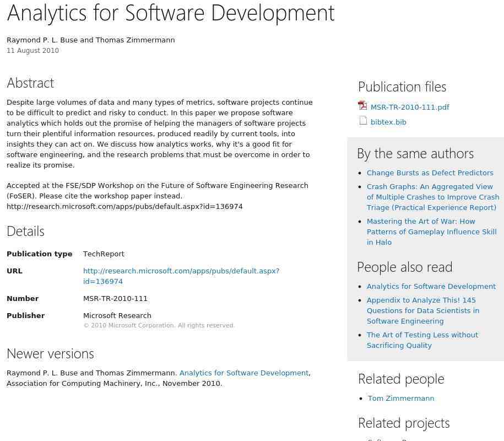Click the PDF icon beside MSR-TR-2010-111.pdf
504x441 pixels.
pyautogui.click(x=362, y=105)
